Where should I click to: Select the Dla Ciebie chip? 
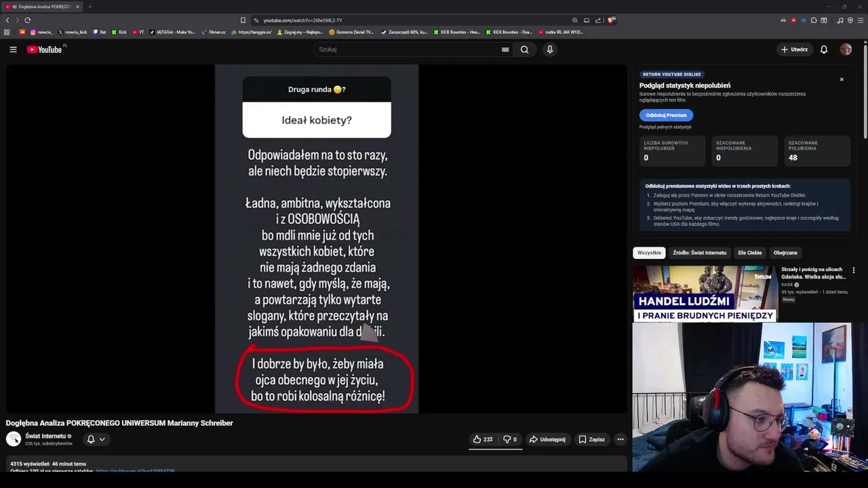[x=749, y=253]
